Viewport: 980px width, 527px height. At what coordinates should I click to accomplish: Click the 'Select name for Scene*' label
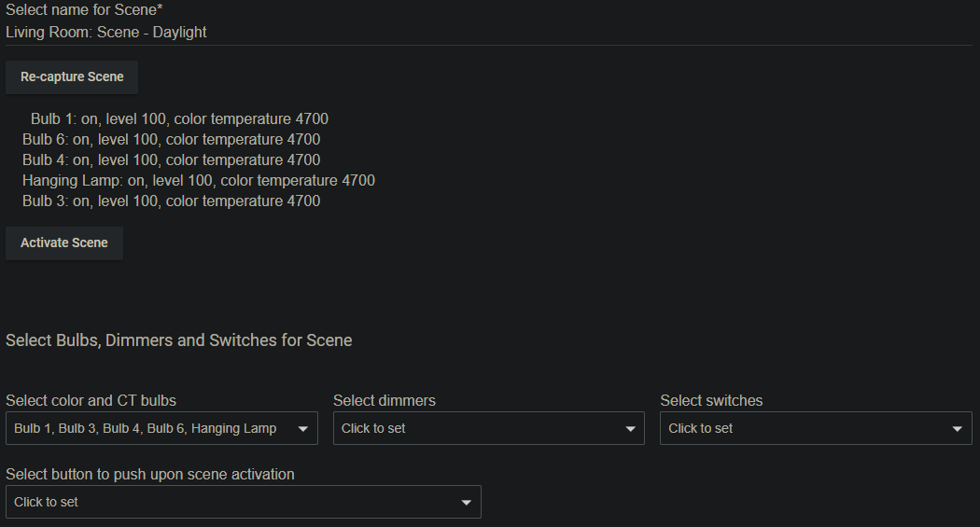[x=84, y=10]
